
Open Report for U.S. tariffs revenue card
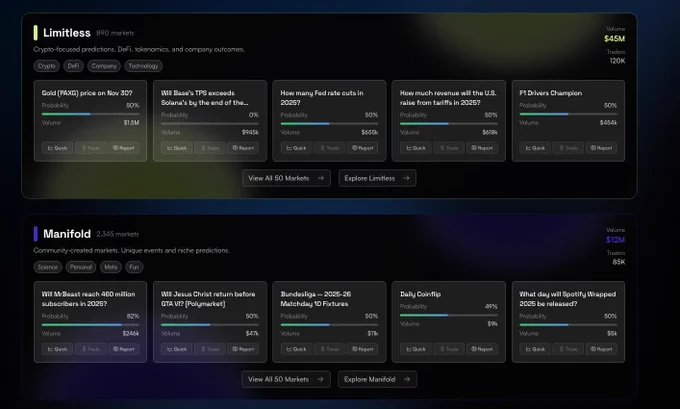pyautogui.click(x=482, y=148)
